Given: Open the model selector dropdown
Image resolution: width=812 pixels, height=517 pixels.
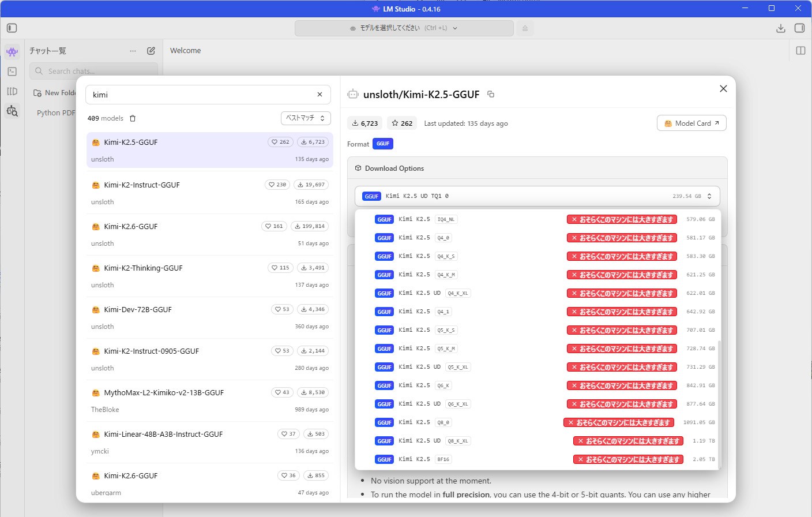Looking at the screenshot, I should click(x=404, y=28).
